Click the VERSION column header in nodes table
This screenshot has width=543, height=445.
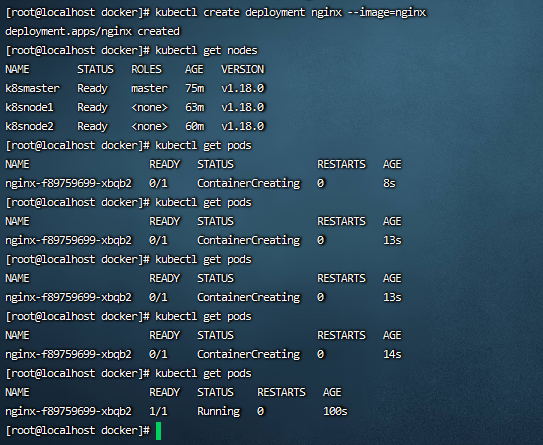point(243,69)
